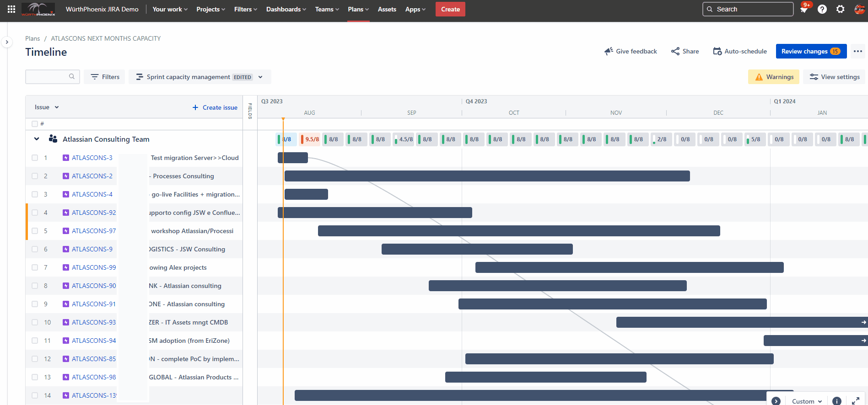This screenshot has height=405, width=868.
Task: Expand the Your work menu
Action: coord(170,9)
